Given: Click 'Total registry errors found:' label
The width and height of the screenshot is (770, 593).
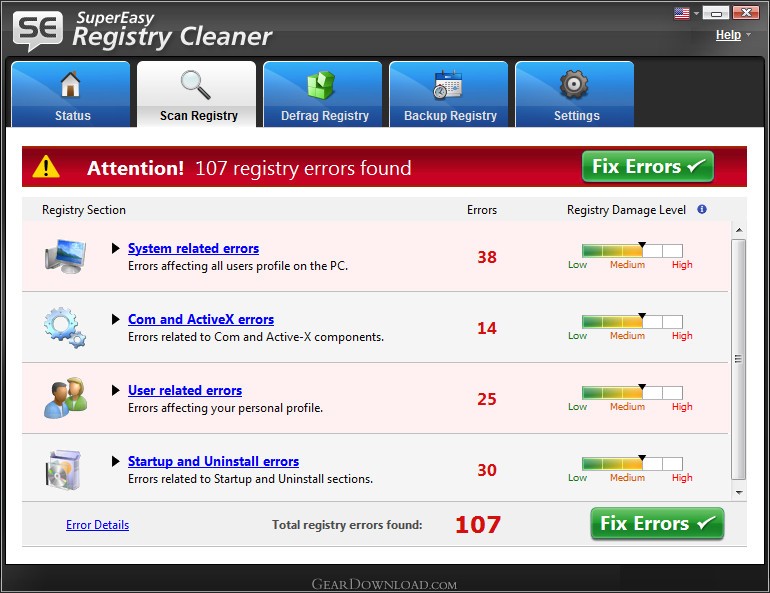Looking at the screenshot, I should pyautogui.click(x=347, y=525).
